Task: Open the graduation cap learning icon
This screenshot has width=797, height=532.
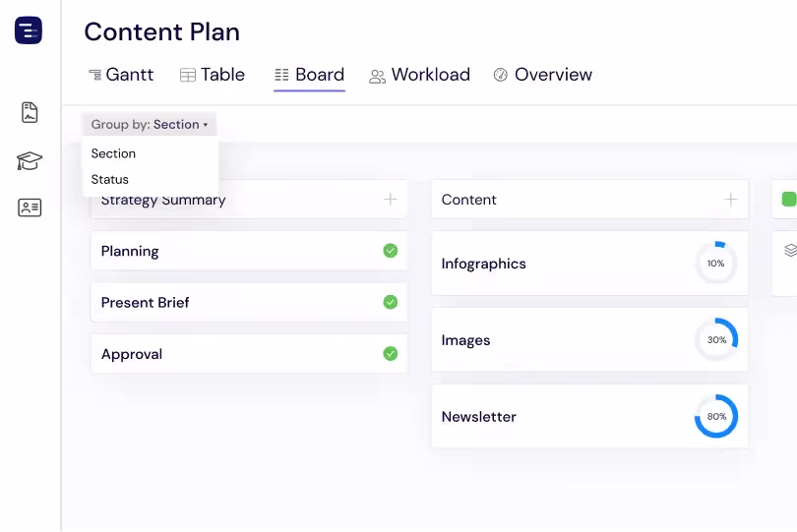Action: tap(29, 160)
